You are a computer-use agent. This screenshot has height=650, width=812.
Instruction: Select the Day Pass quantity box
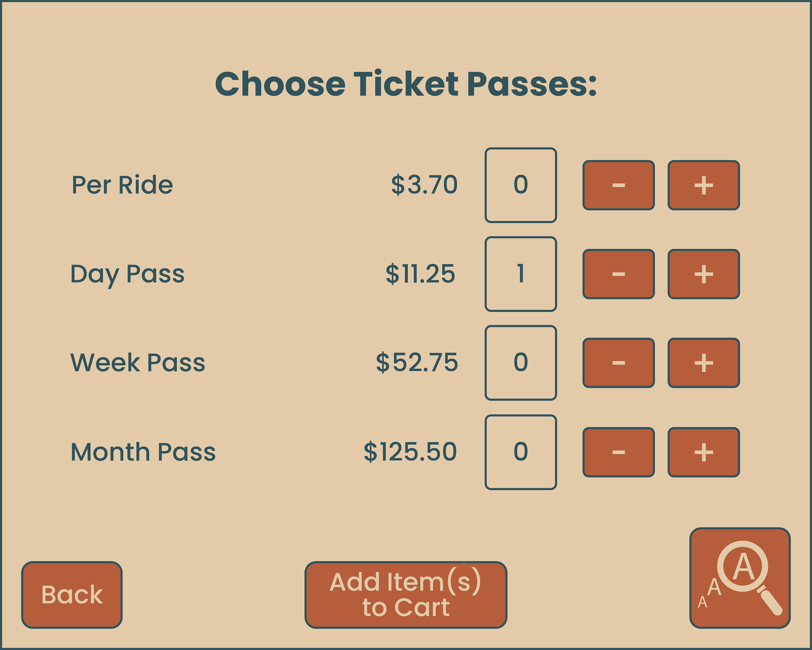tap(520, 274)
